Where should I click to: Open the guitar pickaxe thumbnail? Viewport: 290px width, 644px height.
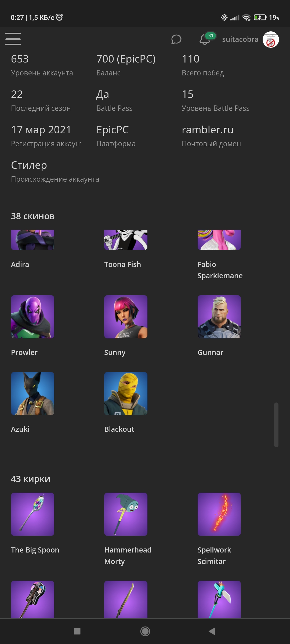pyautogui.click(x=32, y=599)
